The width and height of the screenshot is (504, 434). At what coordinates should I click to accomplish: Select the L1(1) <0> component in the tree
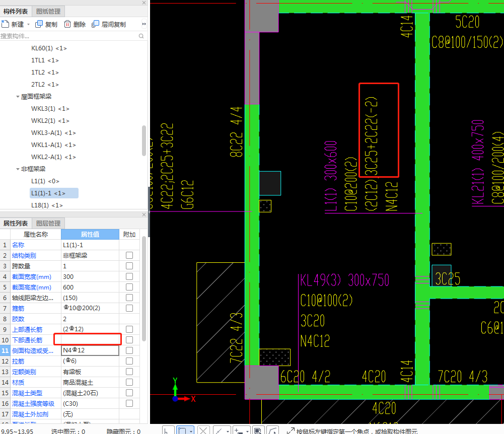[45, 181]
